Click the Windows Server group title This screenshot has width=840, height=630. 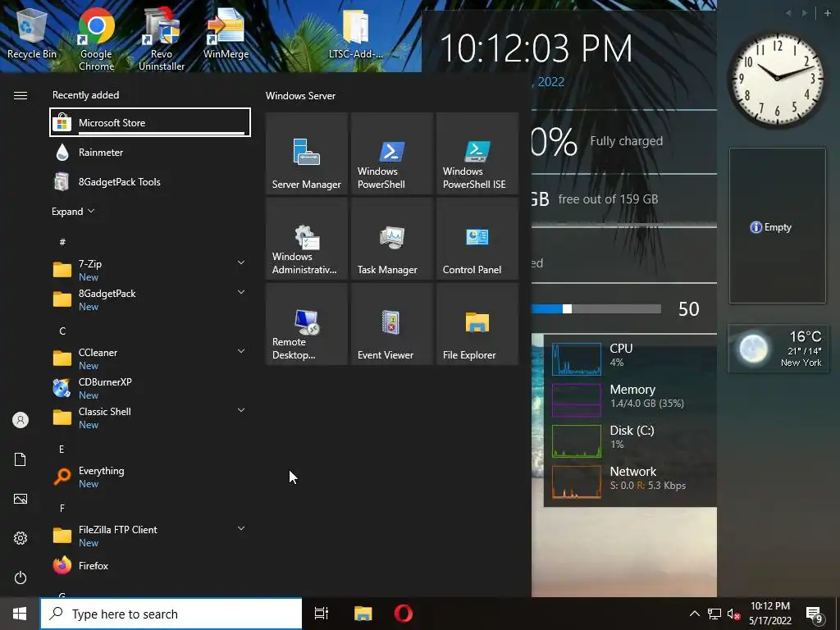300,96
